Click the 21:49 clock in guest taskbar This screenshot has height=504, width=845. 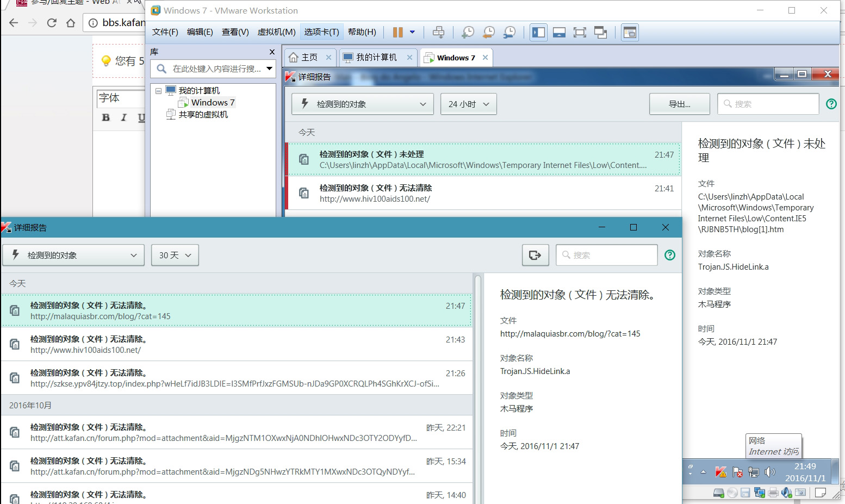point(805,472)
